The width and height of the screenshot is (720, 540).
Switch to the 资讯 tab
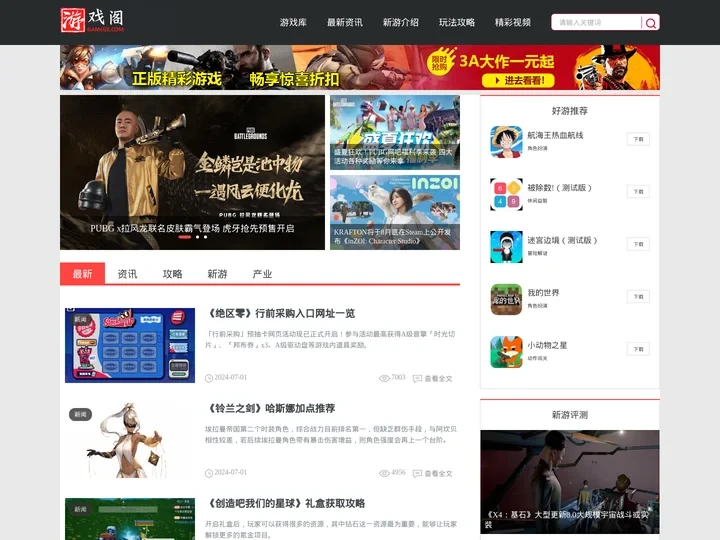(x=127, y=274)
